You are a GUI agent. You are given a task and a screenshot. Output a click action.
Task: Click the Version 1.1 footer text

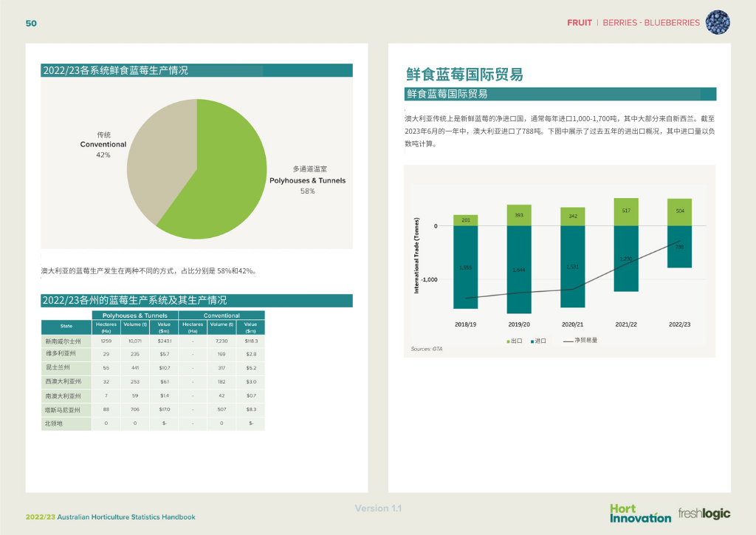(378, 508)
